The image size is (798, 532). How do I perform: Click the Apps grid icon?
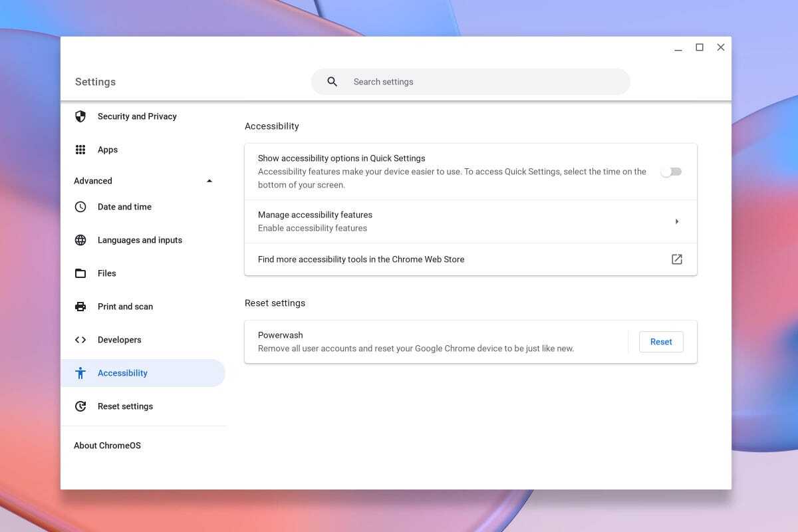80,150
